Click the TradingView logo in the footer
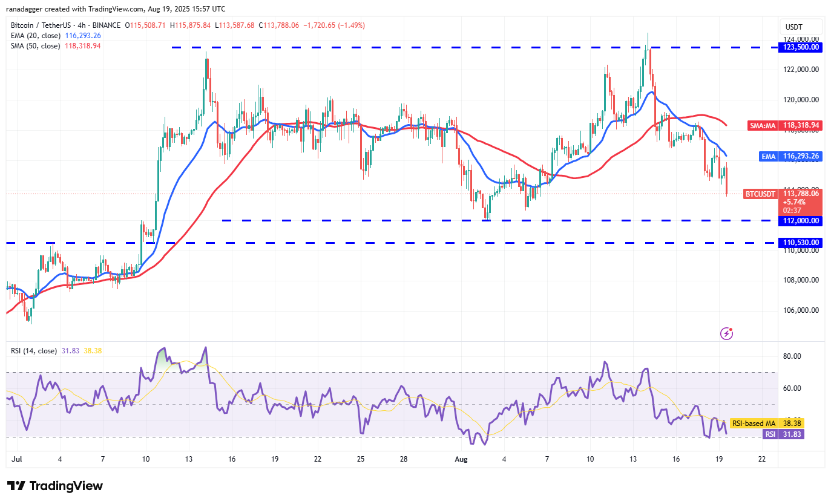Image resolution: width=831 pixels, height=504 pixels. 55,486
